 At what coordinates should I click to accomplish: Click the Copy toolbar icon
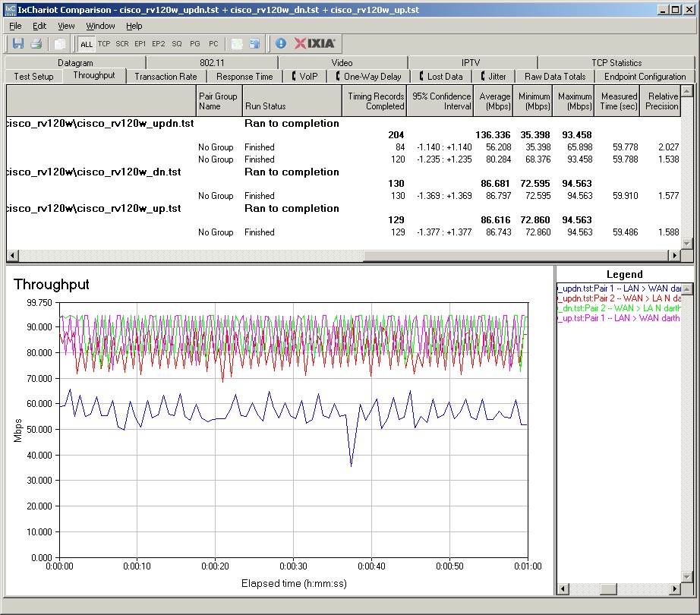coord(59,44)
